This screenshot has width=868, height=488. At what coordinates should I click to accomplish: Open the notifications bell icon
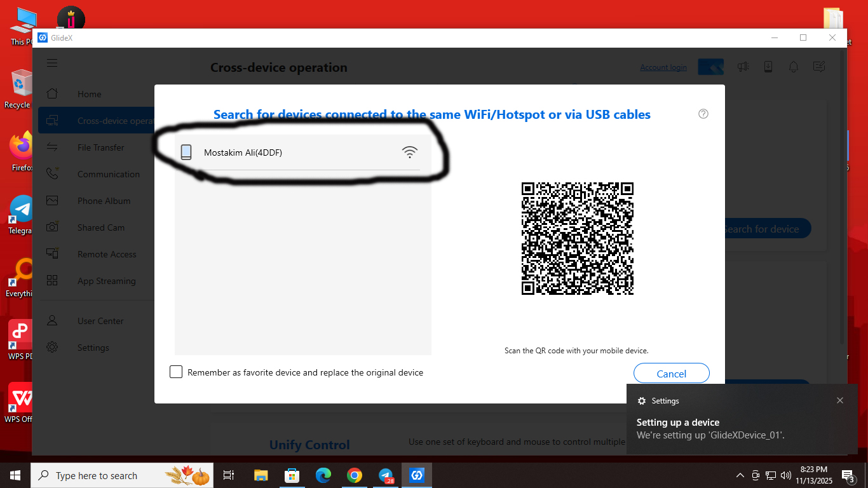click(x=794, y=67)
